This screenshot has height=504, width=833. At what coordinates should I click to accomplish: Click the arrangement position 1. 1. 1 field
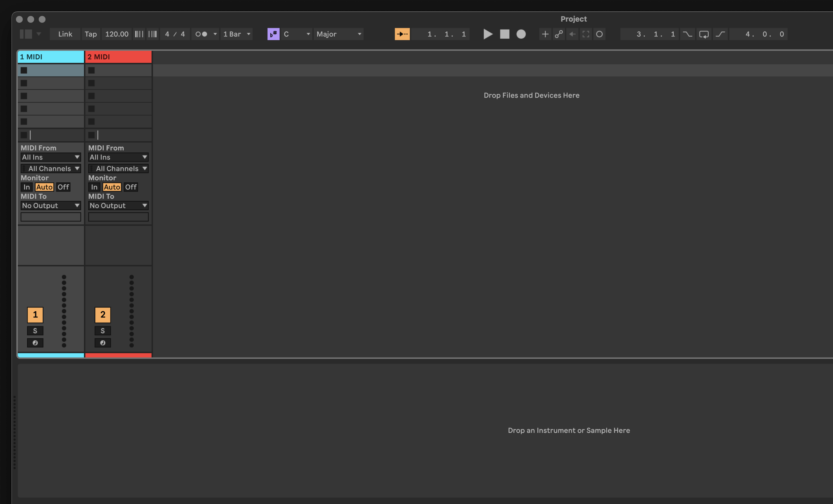[x=441, y=34]
